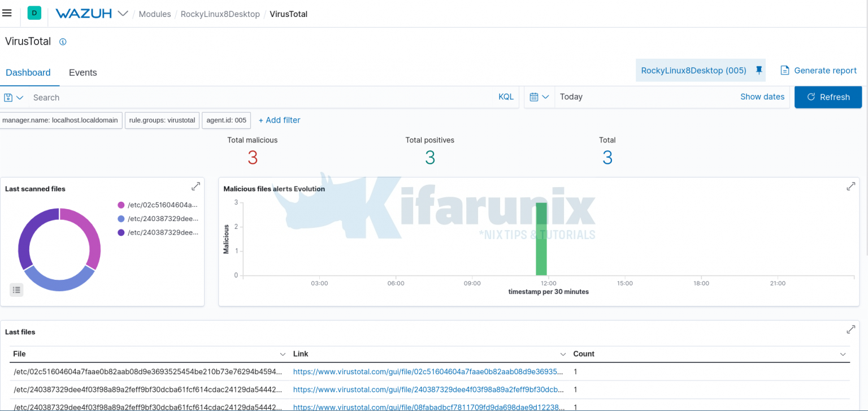Select the Dashboard tab
Screen dimensions: 868x411
pos(28,72)
